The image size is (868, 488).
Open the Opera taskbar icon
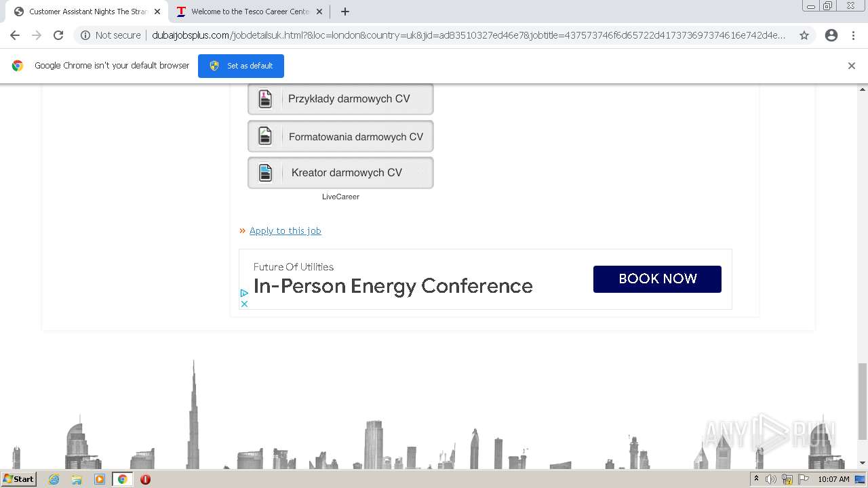[145, 479]
